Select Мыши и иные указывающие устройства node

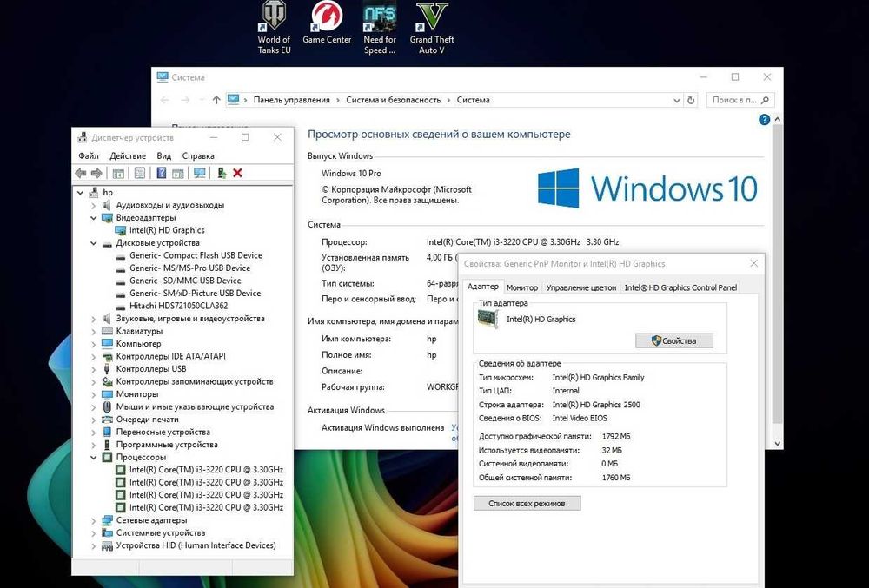point(195,407)
